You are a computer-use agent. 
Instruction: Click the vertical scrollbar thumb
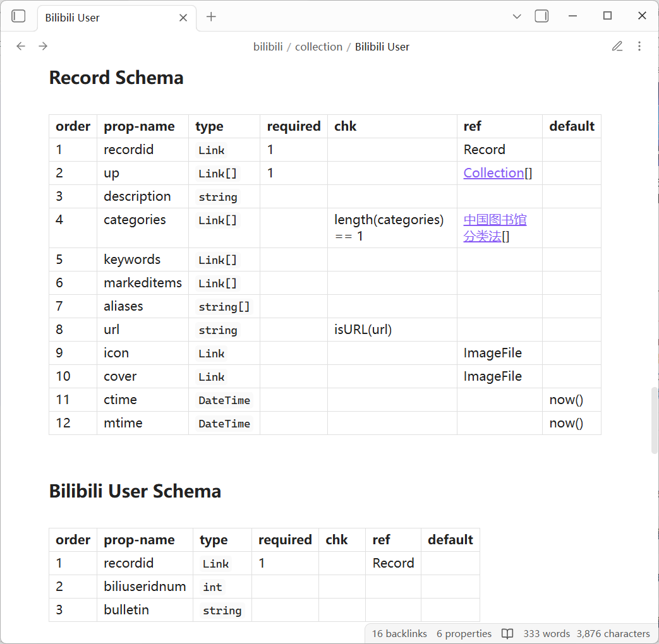click(x=655, y=420)
